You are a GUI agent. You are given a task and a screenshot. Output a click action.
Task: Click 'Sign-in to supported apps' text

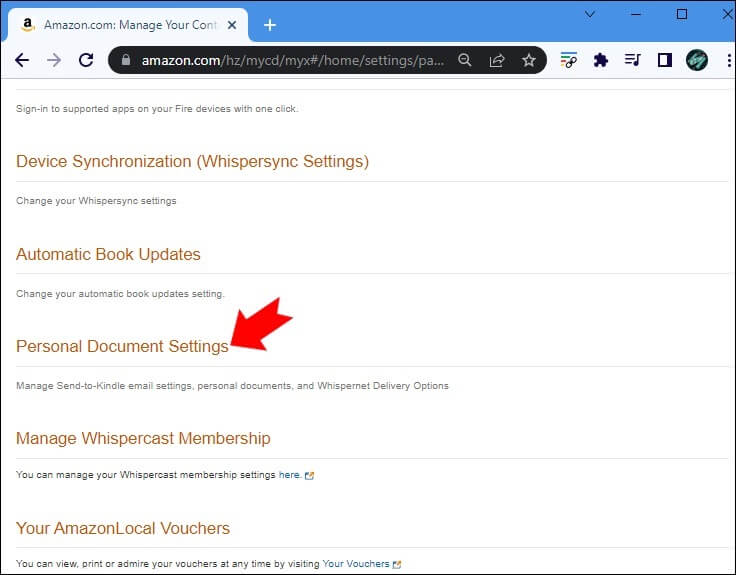(x=157, y=109)
